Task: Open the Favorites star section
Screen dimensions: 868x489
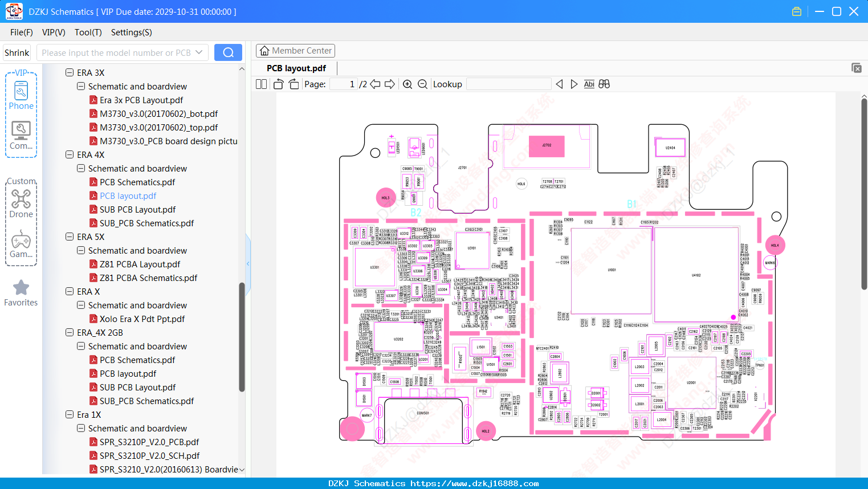Action: (21, 294)
